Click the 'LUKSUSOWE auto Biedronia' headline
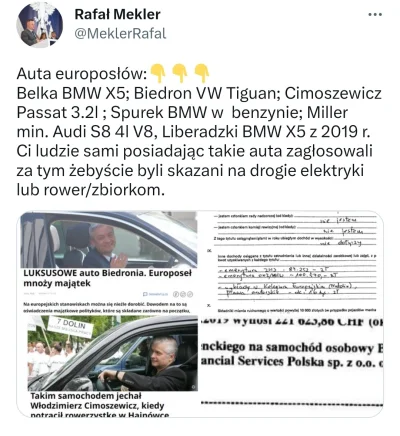This screenshot has height=436, width=400. pyautogui.click(x=108, y=278)
